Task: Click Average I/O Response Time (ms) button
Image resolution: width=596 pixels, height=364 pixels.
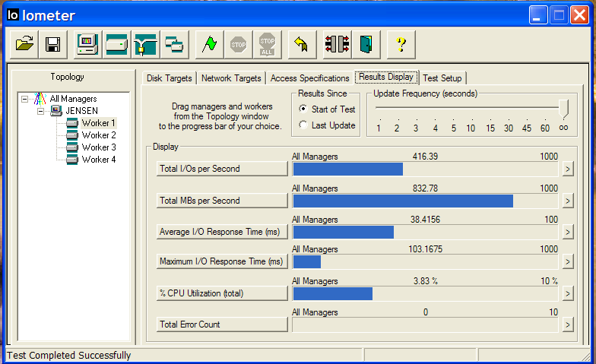Action: click(222, 232)
